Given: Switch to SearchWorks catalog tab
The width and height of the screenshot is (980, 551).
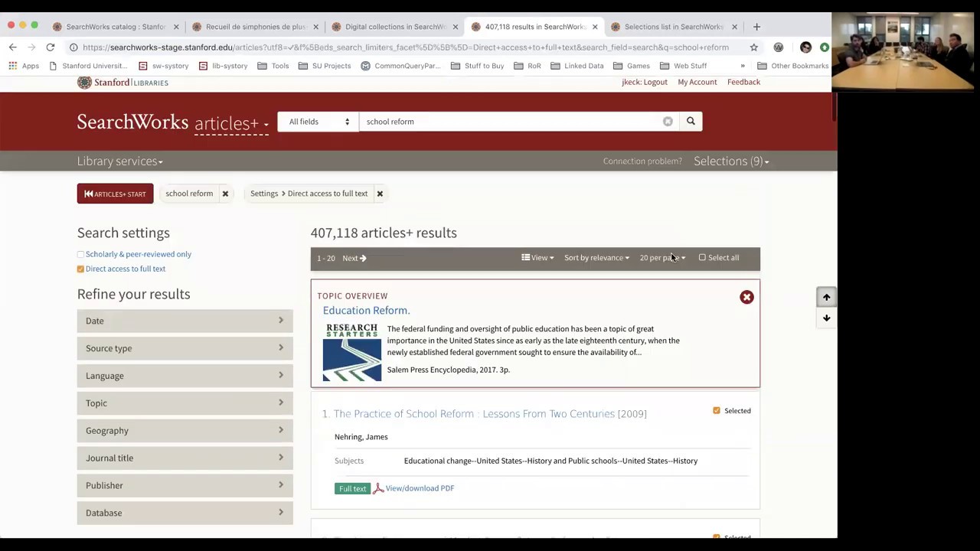Looking at the screenshot, I should pyautogui.click(x=115, y=27).
